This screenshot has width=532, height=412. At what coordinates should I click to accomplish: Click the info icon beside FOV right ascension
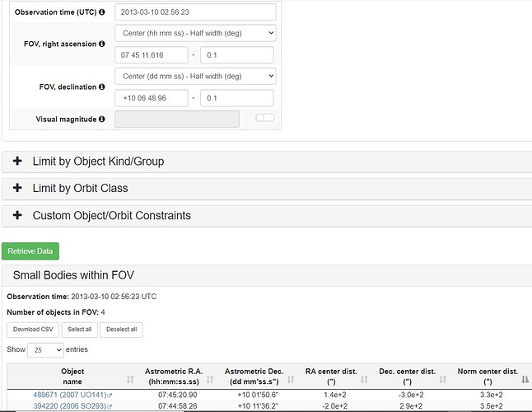[102, 44]
